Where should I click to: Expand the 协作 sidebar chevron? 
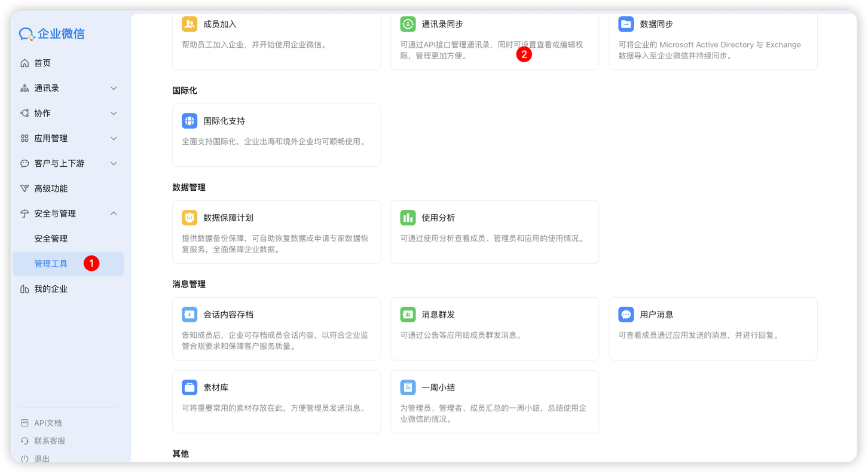click(x=114, y=113)
